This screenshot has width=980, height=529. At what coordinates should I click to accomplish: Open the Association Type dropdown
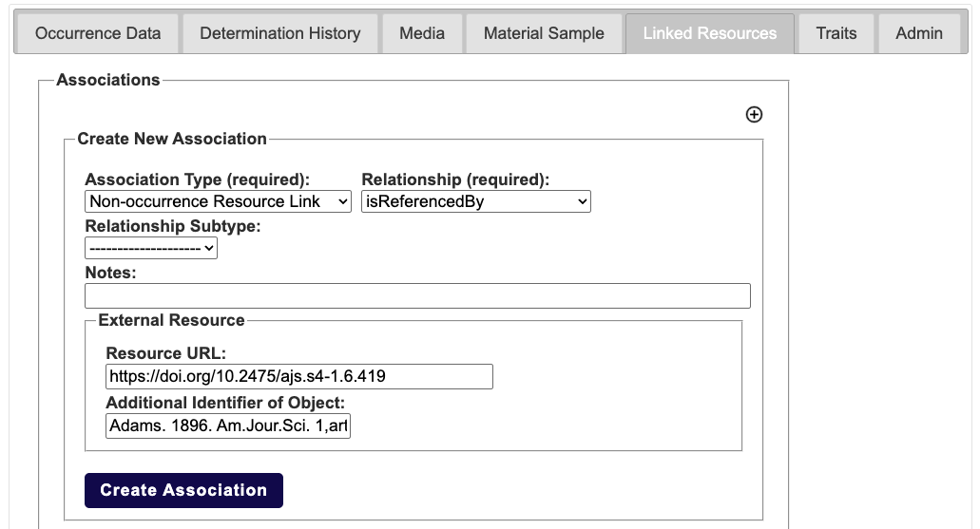218,201
